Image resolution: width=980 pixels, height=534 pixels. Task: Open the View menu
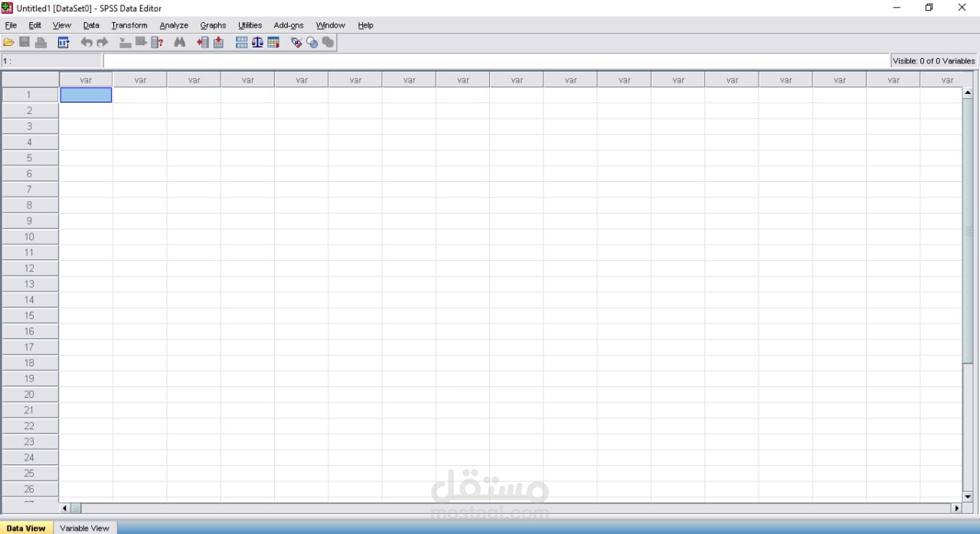coord(62,25)
